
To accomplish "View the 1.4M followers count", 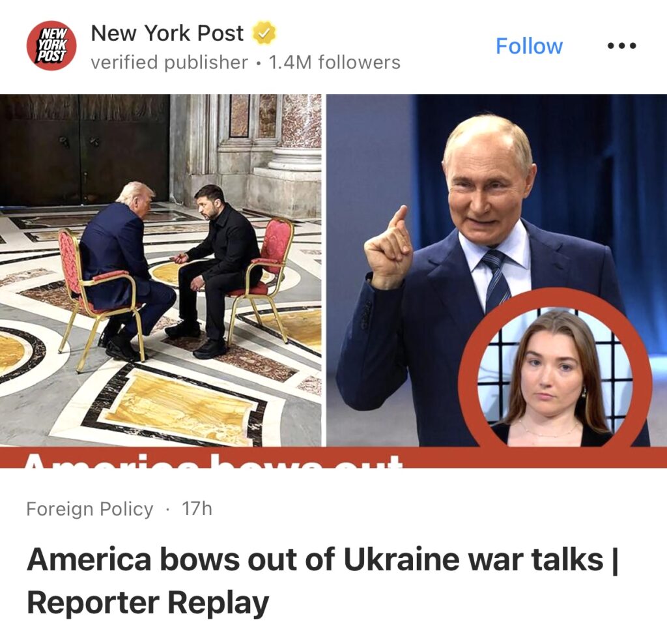I will point(335,62).
